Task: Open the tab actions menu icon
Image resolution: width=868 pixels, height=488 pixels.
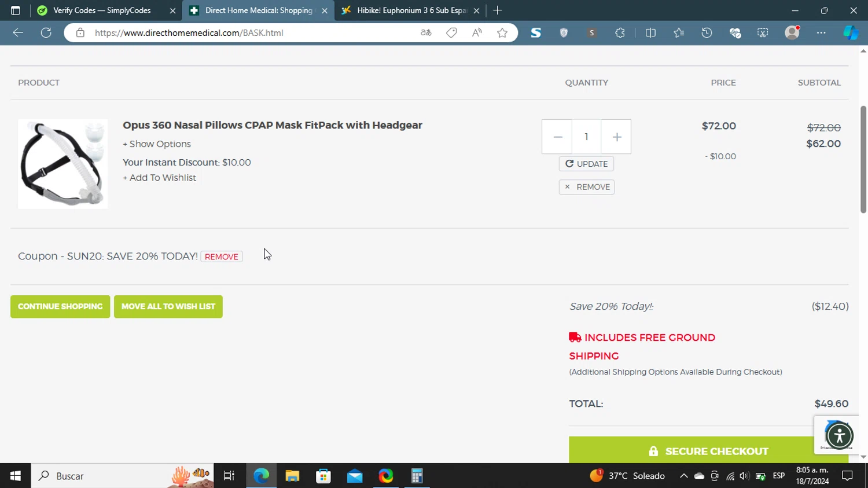Action: 16,10
